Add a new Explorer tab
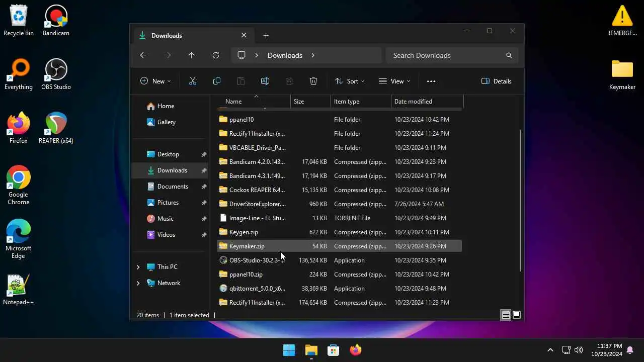 click(266, 35)
